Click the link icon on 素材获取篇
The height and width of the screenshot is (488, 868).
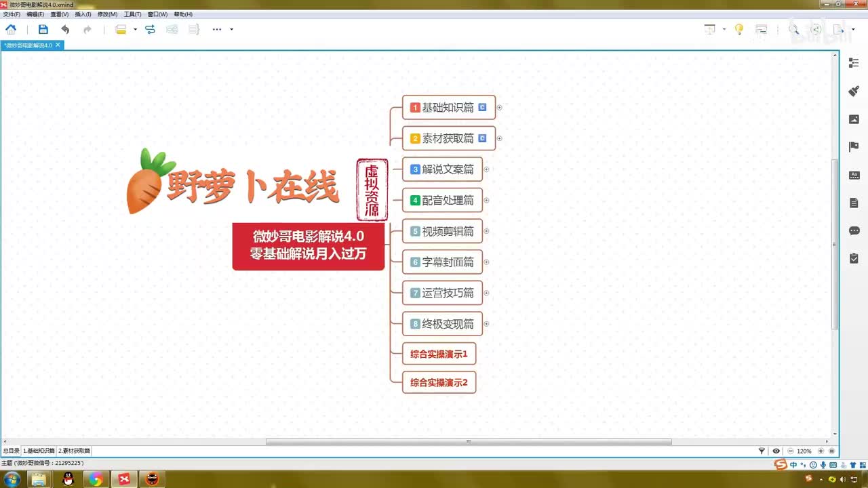(x=482, y=138)
